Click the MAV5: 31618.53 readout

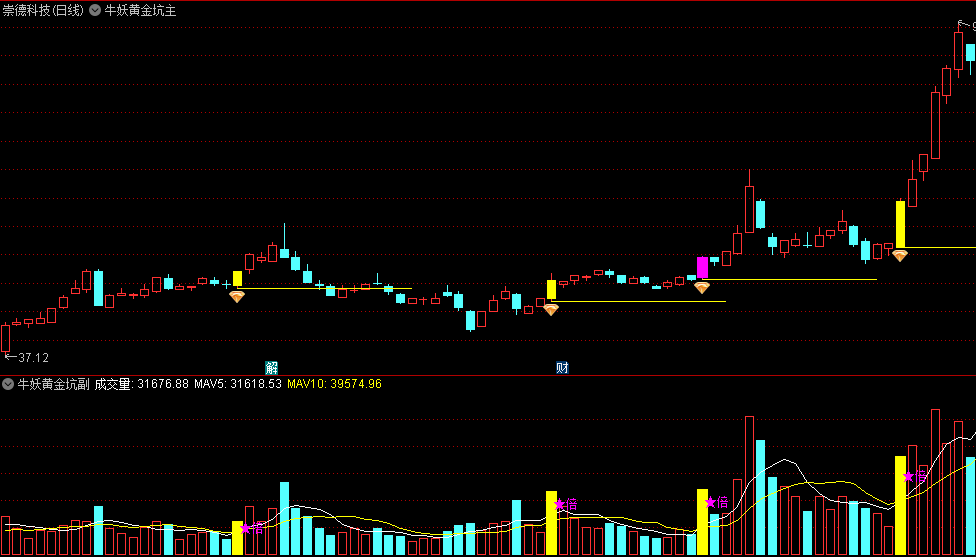238,384
